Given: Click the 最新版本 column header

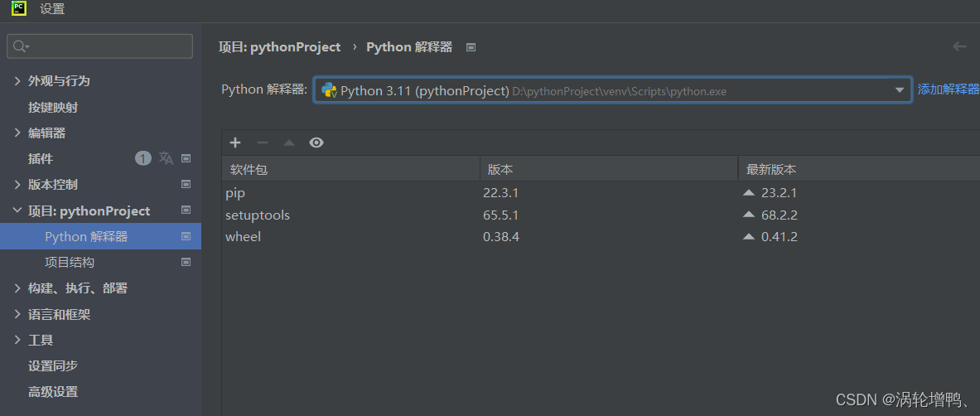Looking at the screenshot, I should coord(859,170).
